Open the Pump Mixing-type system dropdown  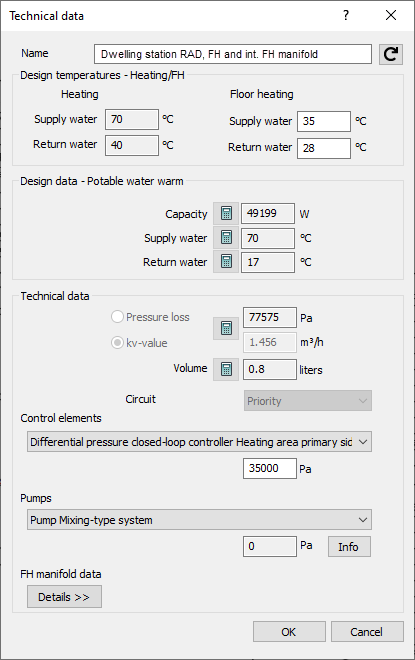(199, 520)
